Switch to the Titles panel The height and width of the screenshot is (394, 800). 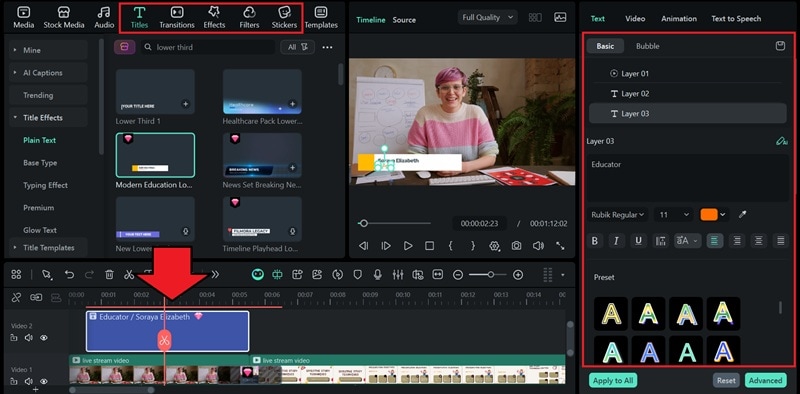[x=139, y=17]
